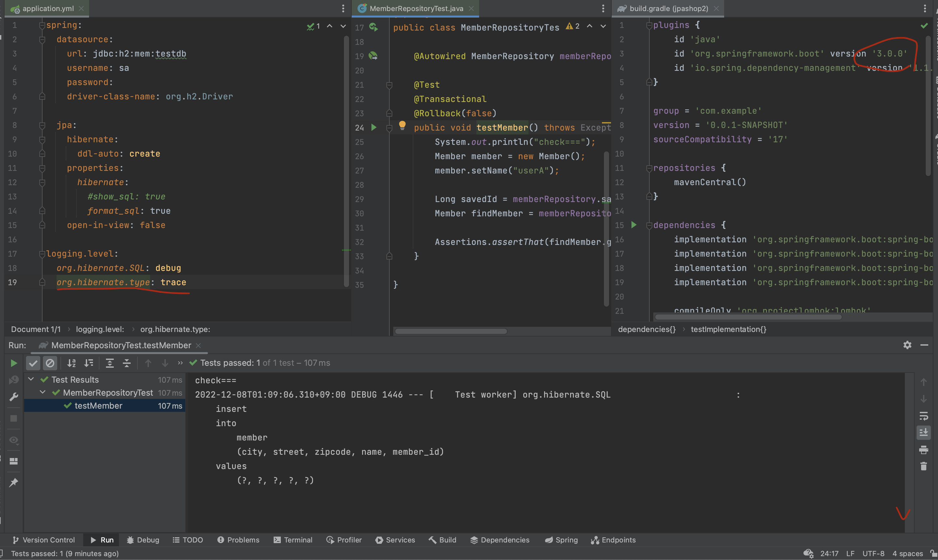Open the Terminal tool window
The image size is (938, 560).
293,540
